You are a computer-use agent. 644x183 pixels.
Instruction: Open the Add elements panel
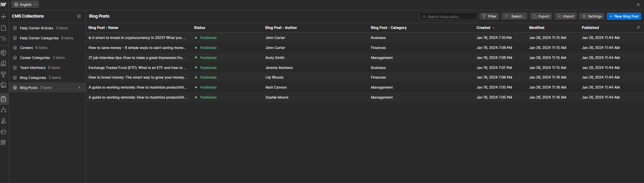(3, 17)
